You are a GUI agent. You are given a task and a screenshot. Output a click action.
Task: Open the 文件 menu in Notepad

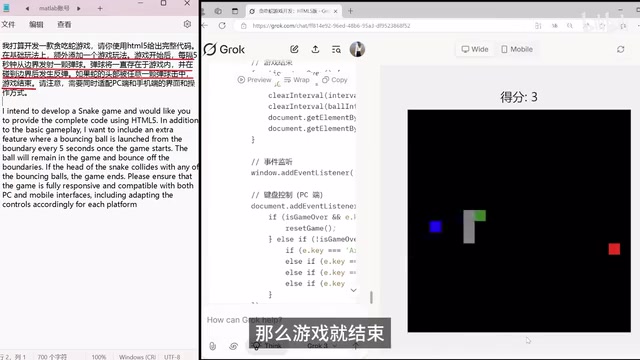(8, 24)
